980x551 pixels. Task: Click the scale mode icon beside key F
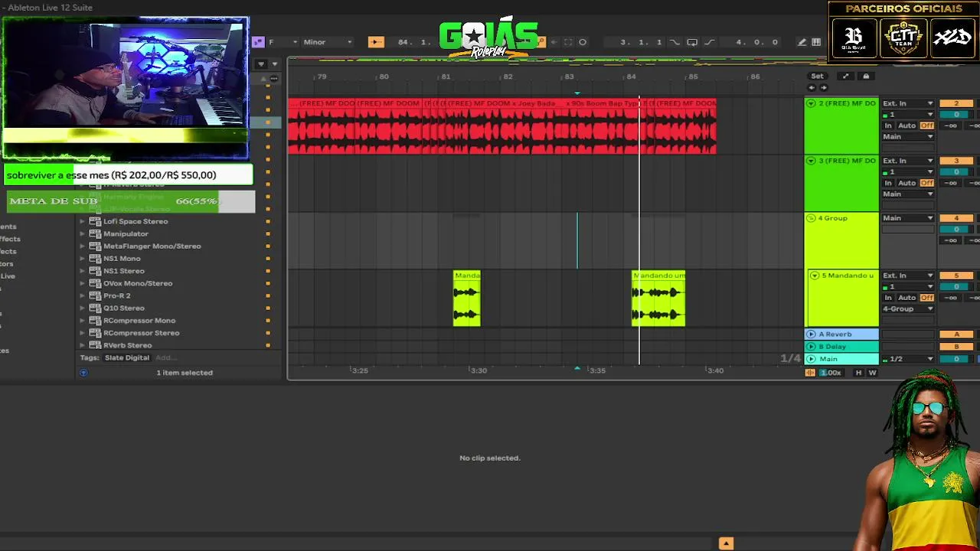pos(258,42)
